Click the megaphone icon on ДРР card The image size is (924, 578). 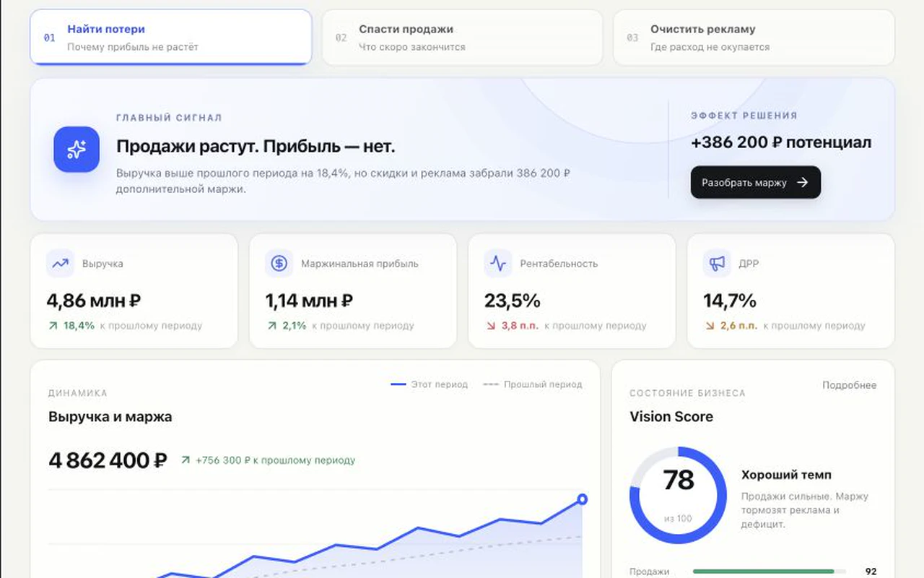point(717,264)
